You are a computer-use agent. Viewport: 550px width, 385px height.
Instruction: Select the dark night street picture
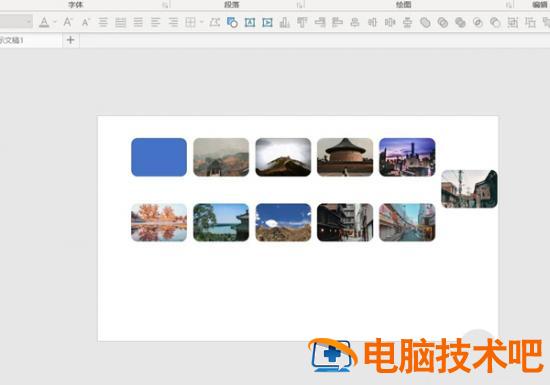pyautogui.click(x=345, y=222)
